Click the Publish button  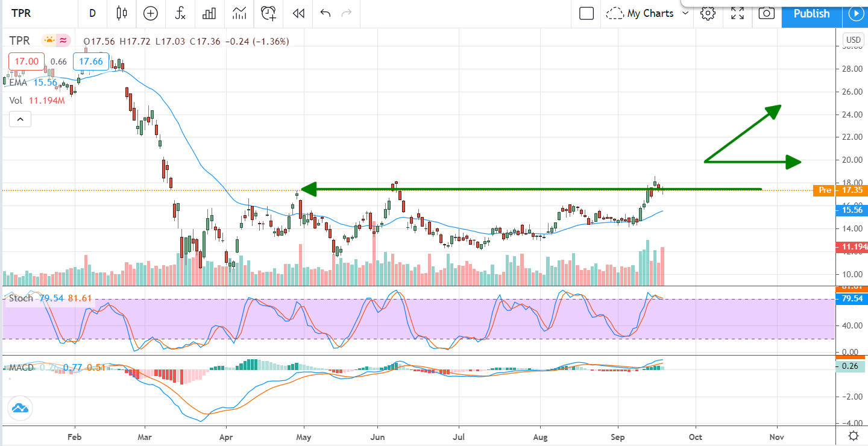[811, 13]
